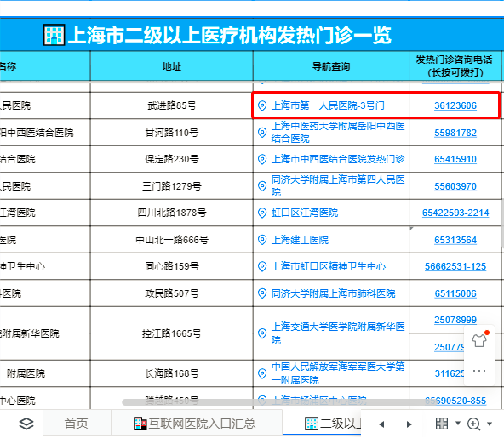This screenshot has width=504, height=438.
Task: Switch to the 首页 sheet tab
Action: (x=77, y=424)
